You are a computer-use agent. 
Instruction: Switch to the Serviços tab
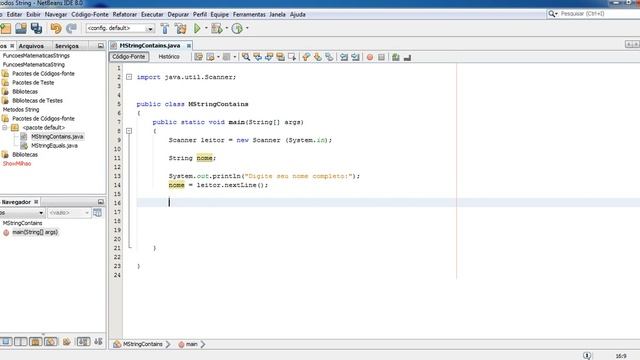67,46
